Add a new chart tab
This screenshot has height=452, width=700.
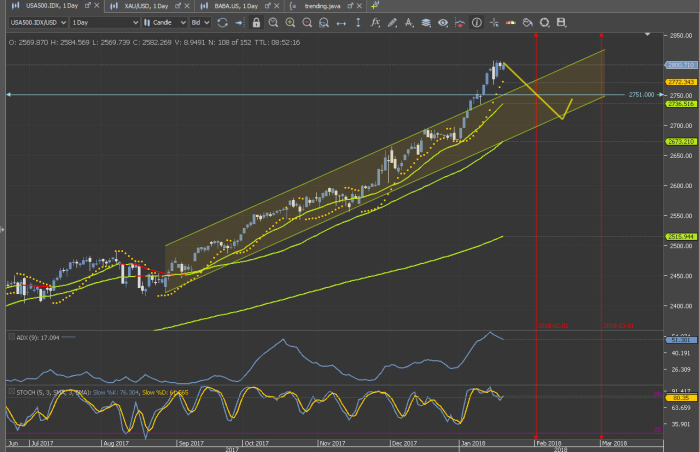375,5
